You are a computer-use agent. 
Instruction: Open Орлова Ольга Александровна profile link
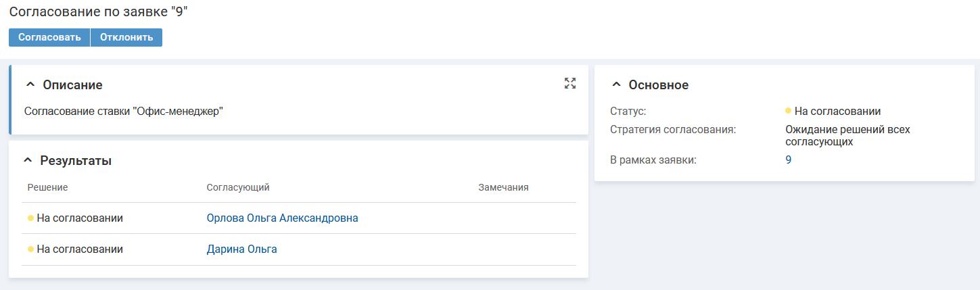click(x=282, y=218)
